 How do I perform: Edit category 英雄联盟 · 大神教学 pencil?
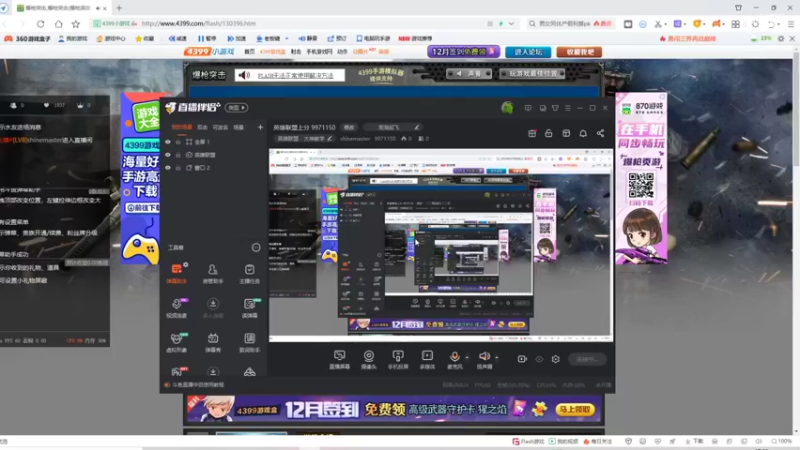click(330, 138)
